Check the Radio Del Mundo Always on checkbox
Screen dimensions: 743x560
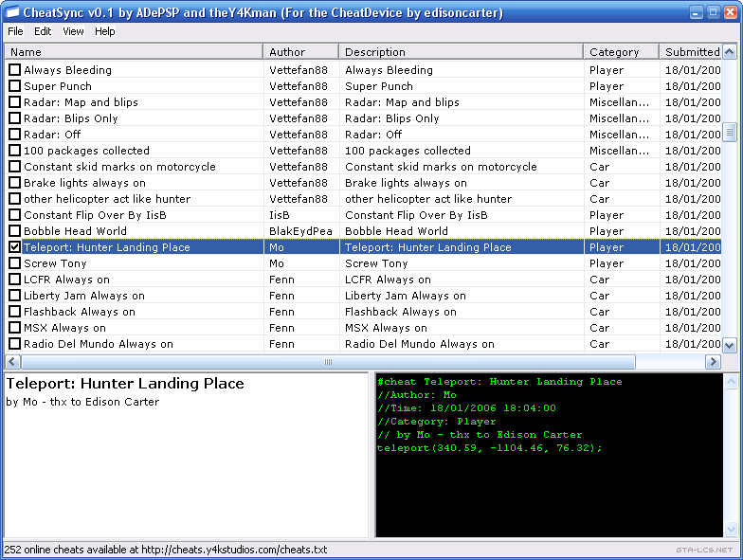15,344
